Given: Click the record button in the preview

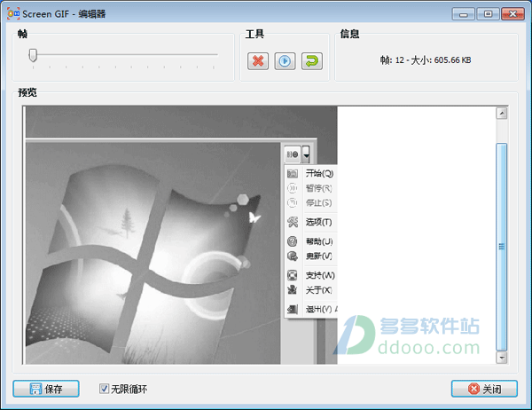Looking at the screenshot, I should tap(293, 154).
